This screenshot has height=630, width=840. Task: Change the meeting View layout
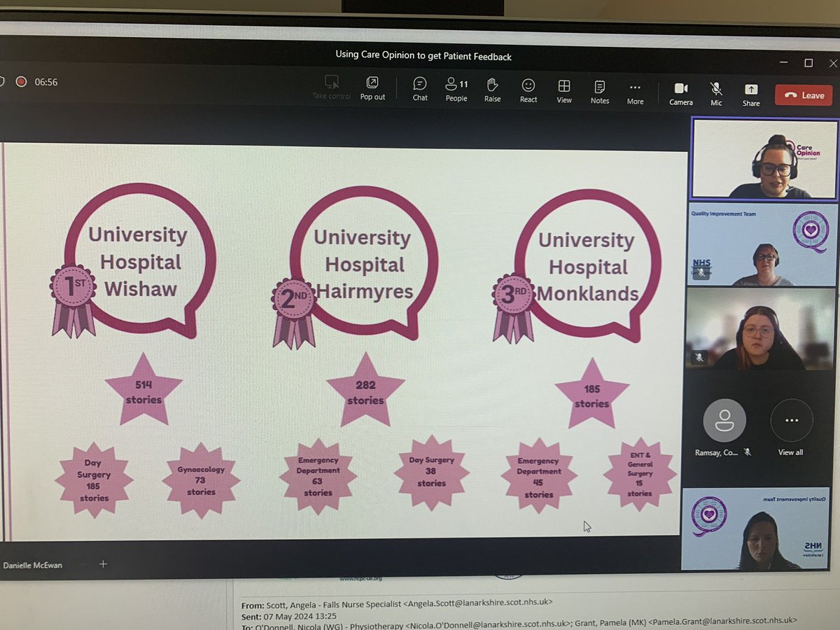[564, 90]
